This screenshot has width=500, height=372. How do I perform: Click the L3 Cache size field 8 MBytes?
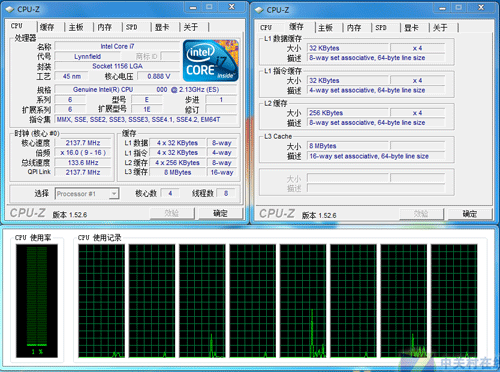[348, 146]
